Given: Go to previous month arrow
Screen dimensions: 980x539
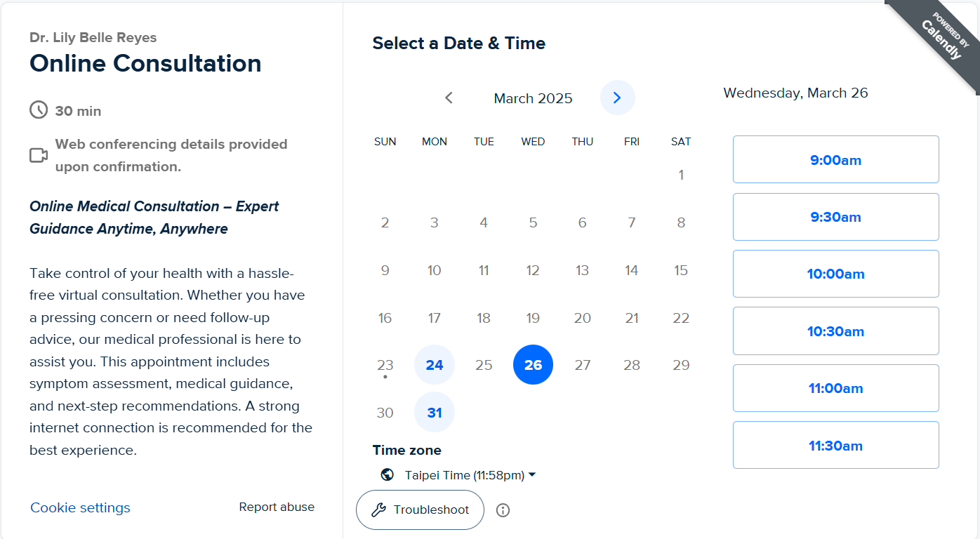Looking at the screenshot, I should tap(449, 98).
